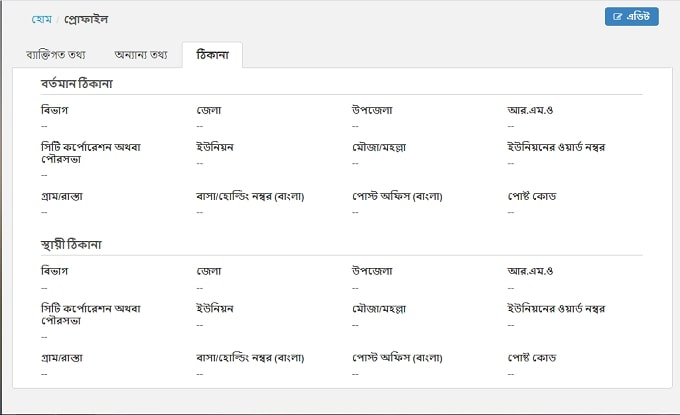Click জেলা label under স্থায়ী ঠিকানা
Screen dimensions: 680x415
[209, 271]
